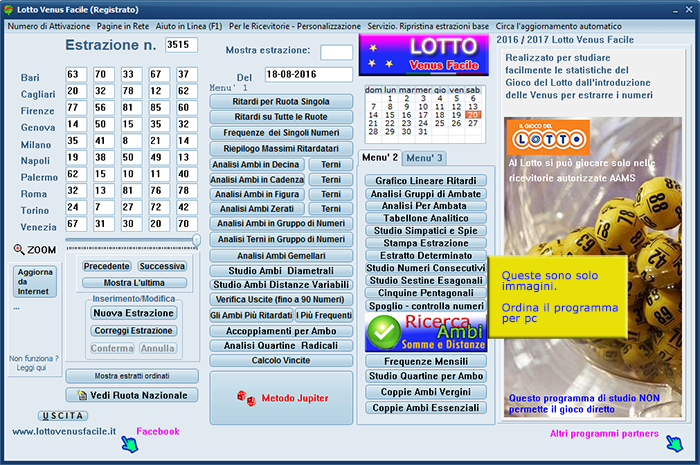Open Ritardi su Tutte le Ruote

tap(281, 116)
